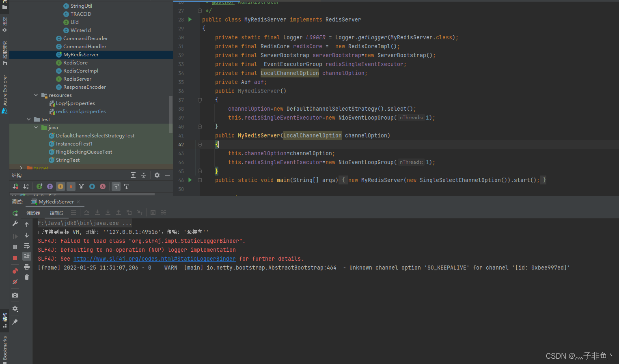Collapse the java test folder
This screenshot has height=364, width=619.
tap(36, 127)
